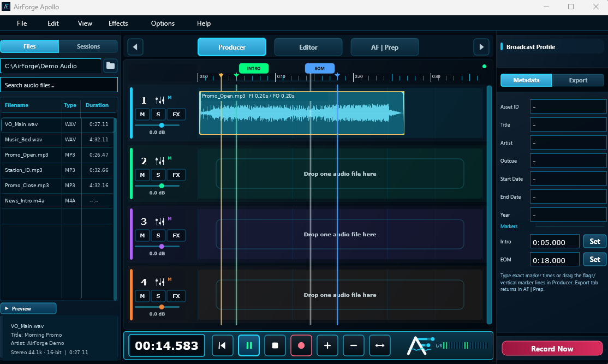Go to previous tab with left arrow

[x=135, y=47]
